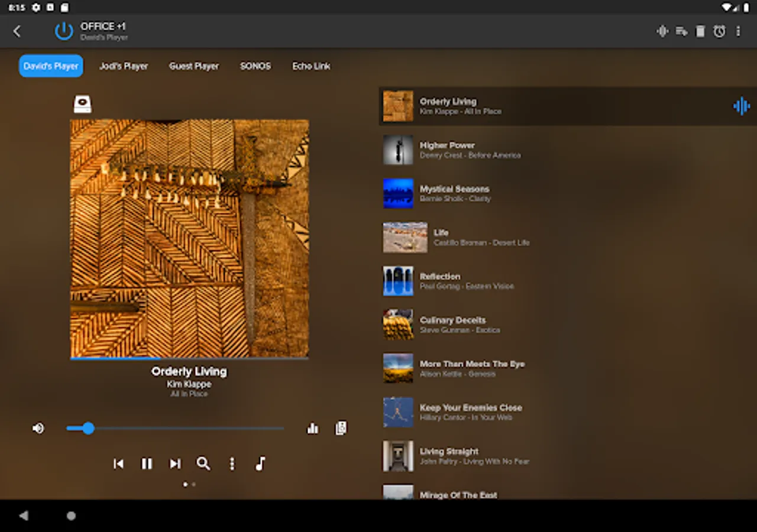Viewport: 757px width, 532px height.
Task: Tap the Wi-Fi indicator in the status bar
Action: tap(727, 8)
